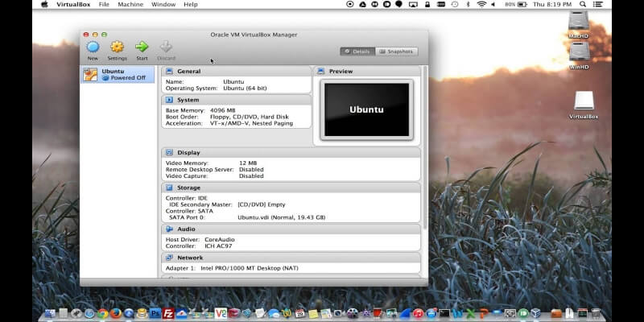Viewport: 644px width, 322px height.
Task: Open the Trash in the dock
Action: click(x=596, y=313)
